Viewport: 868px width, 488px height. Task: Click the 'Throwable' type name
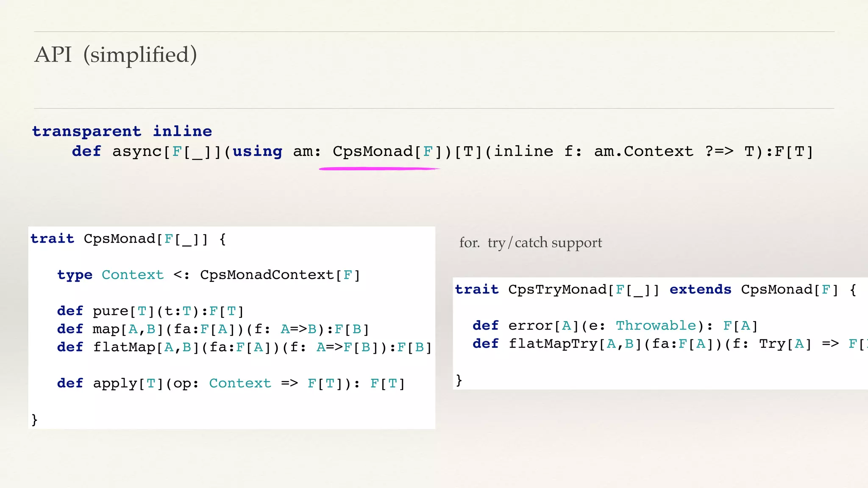click(x=656, y=326)
